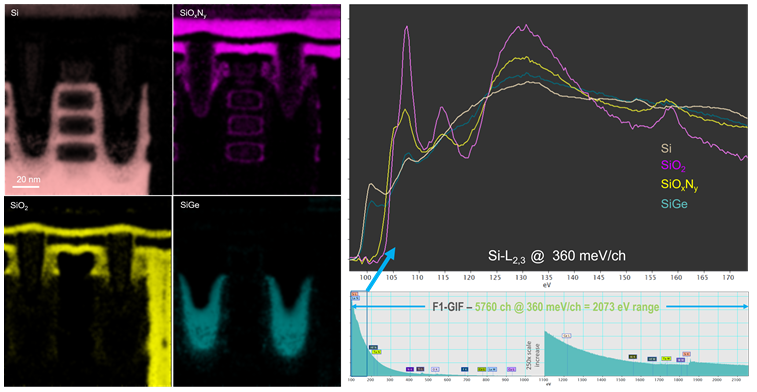
Task: Click the yellow-green edge marker near 1730 eV
Action: click(x=666, y=359)
